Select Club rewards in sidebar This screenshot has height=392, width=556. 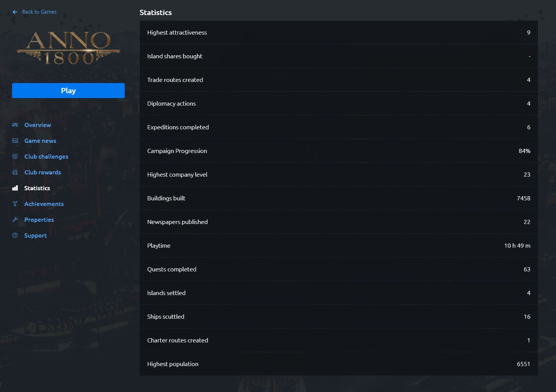click(42, 172)
